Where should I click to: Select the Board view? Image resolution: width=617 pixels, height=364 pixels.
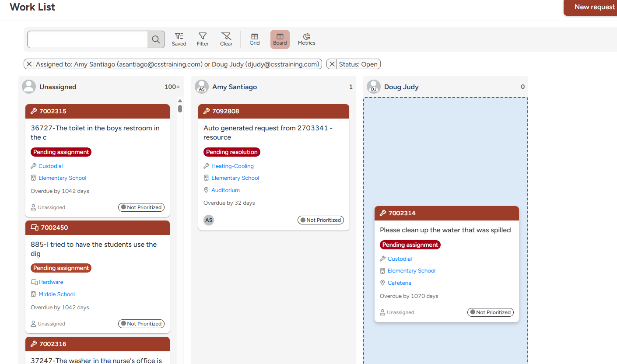280,39
